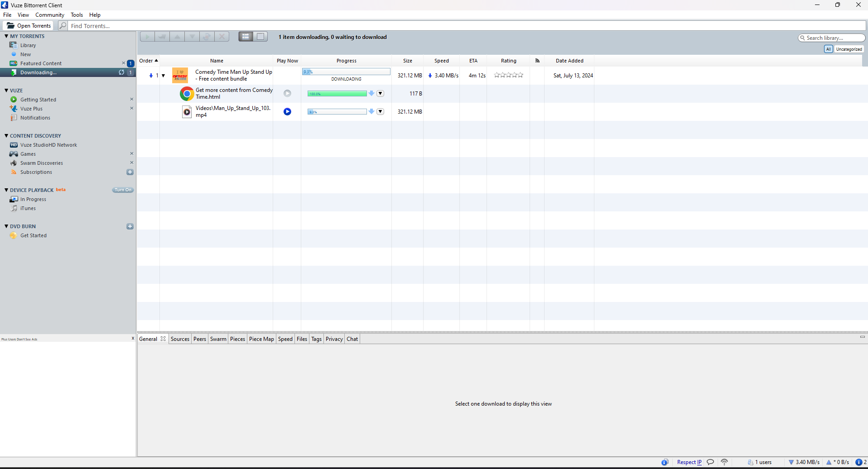Click the Start torrent toolbar play icon
The image size is (868, 469).
[x=147, y=37]
